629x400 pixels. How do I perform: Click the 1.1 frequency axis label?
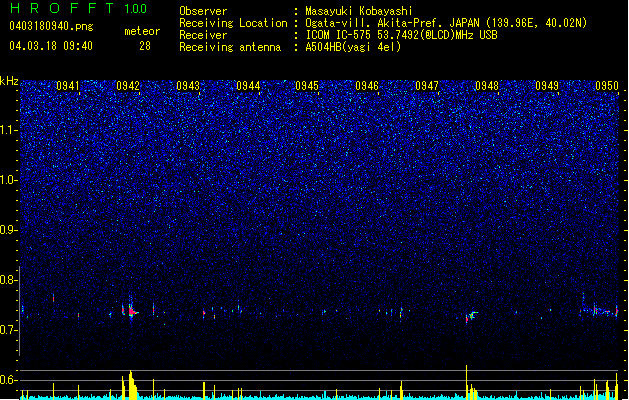[x=9, y=130]
